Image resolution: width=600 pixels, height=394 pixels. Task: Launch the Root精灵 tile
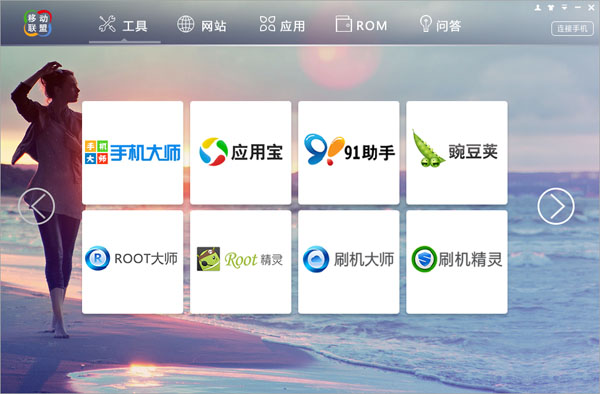[x=241, y=262]
